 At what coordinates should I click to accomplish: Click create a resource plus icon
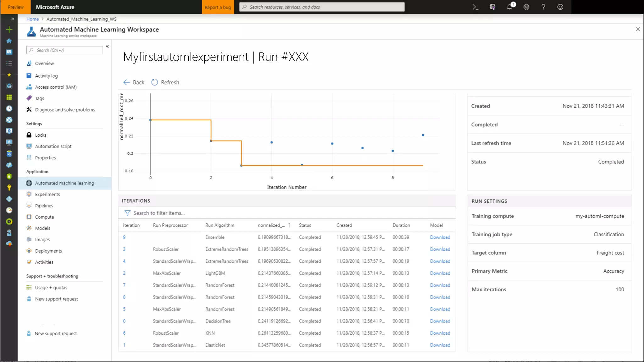click(9, 30)
